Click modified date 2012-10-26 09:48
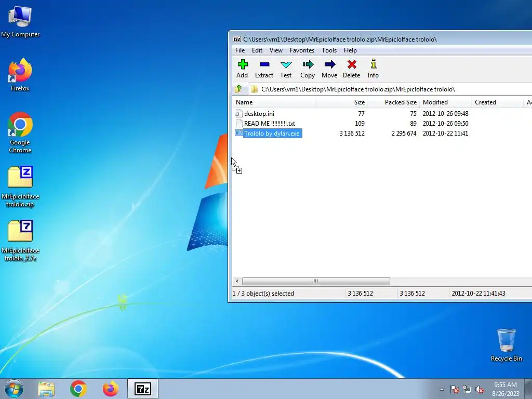 (445, 114)
